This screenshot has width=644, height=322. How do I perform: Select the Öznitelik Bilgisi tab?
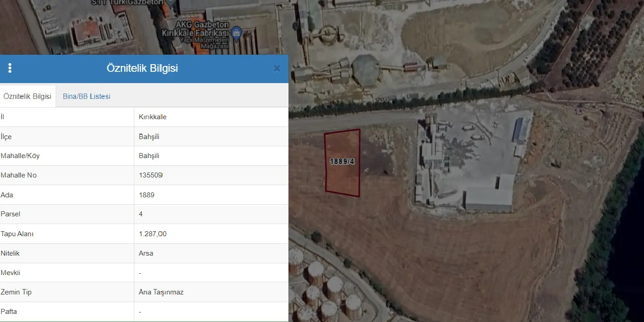point(28,96)
